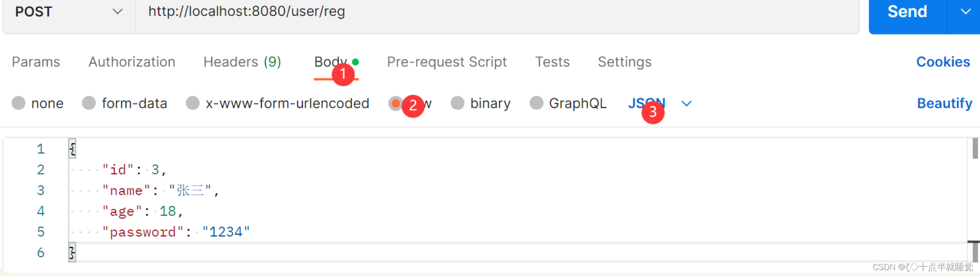This screenshot has height=276, width=980.
Task: Expand the JSON format dropdown
Action: coord(686,103)
